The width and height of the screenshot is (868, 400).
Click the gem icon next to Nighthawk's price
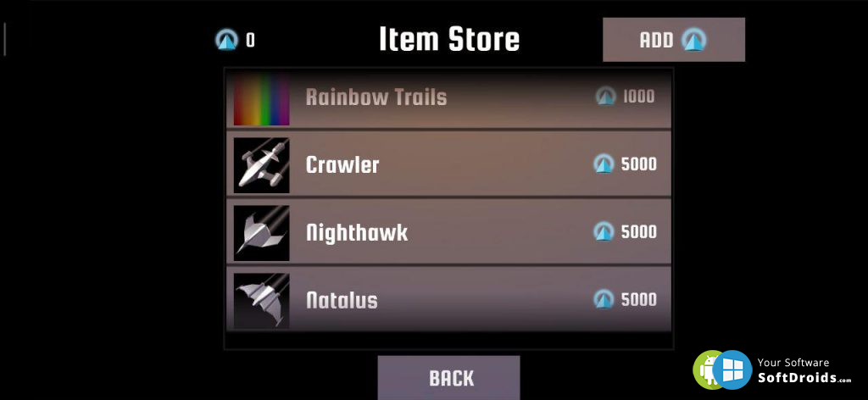point(604,232)
